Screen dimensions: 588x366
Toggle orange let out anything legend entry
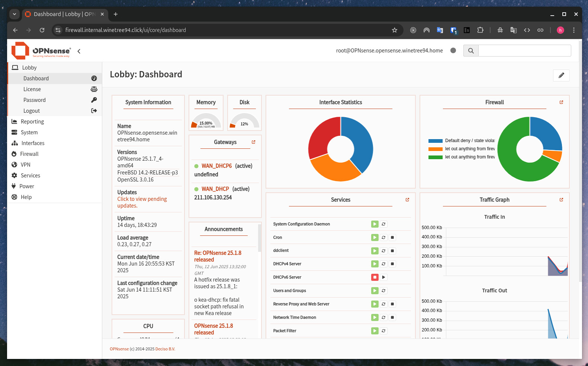462,149
